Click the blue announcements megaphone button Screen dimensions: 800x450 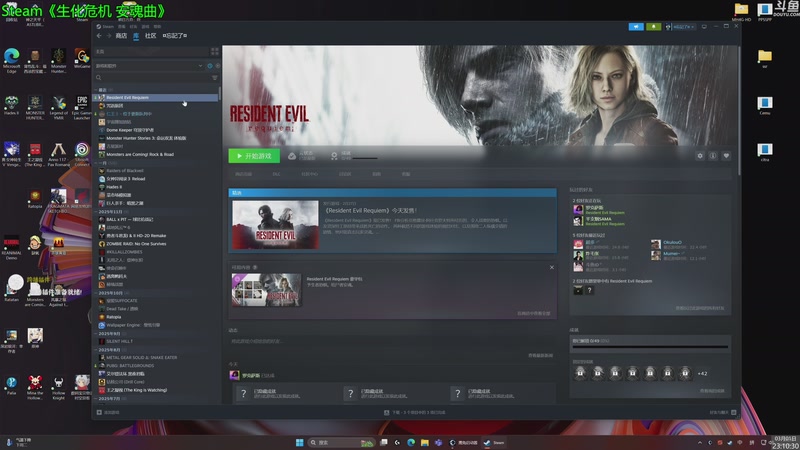(x=636, y=27)
